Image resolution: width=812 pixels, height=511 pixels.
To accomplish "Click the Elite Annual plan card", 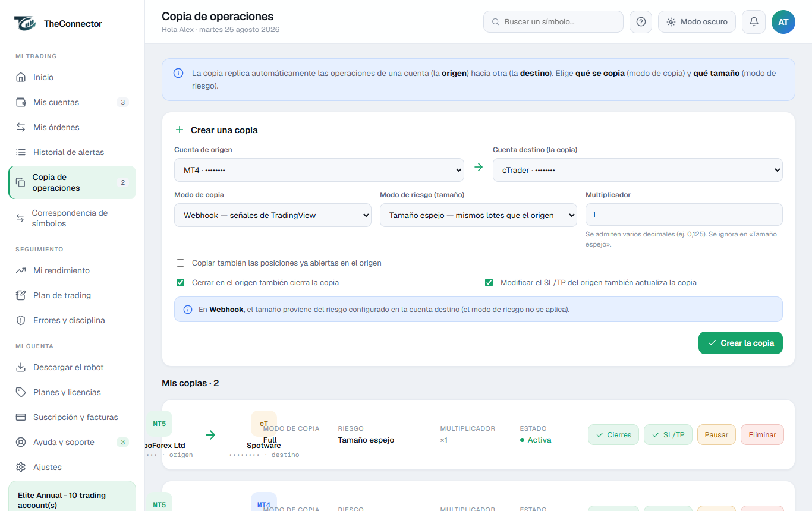I will (x=72, y=496).
